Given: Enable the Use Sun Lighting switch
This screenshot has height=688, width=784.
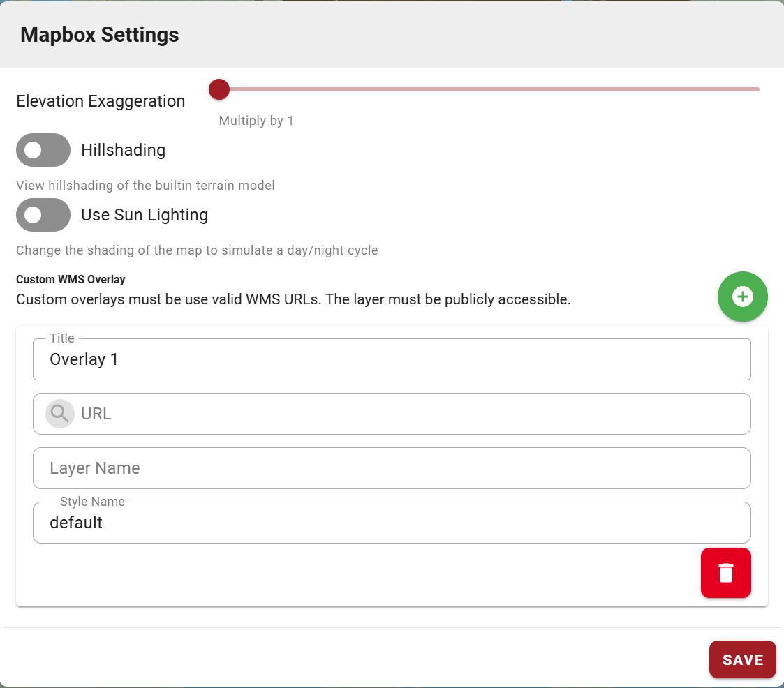Looking at the screenshot, I should [43, 215].
